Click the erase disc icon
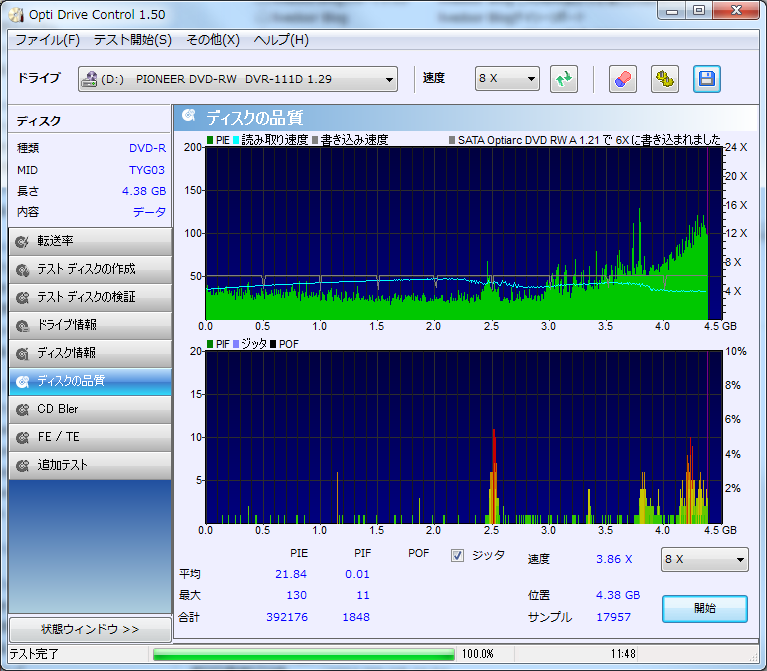Screen dimensions: 767x671 click(x=623, y=79)
